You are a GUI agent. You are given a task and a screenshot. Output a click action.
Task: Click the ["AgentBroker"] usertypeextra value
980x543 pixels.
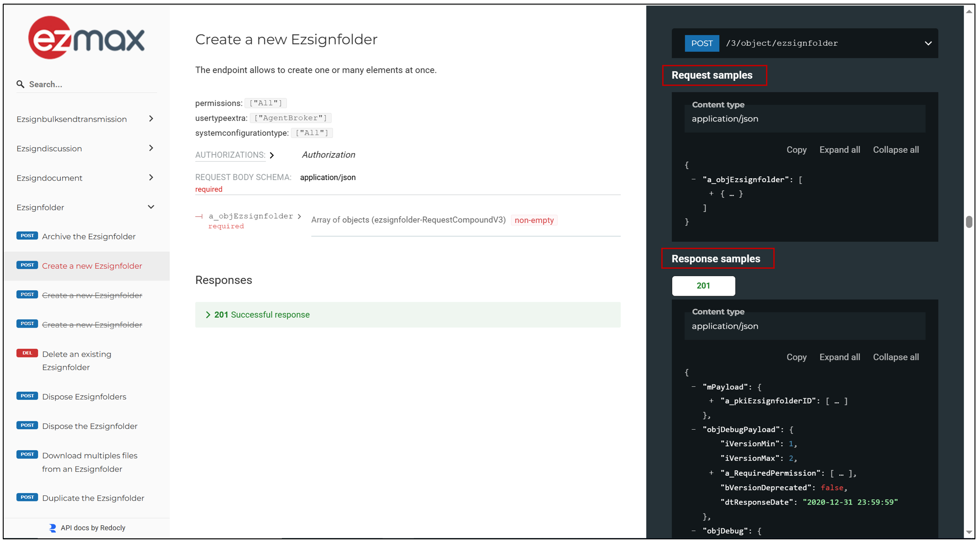tap(291, 118)
